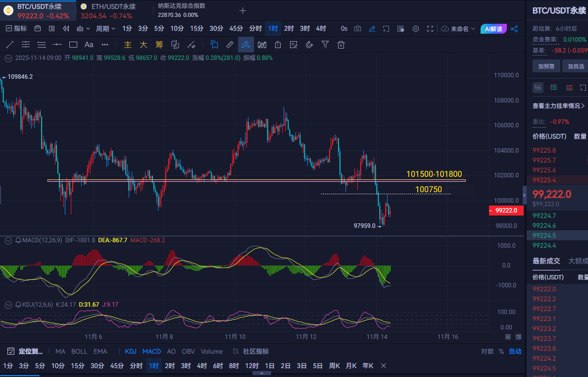This screenshot has width=588, height=377.
Task: Click the share icon beside AI解读
Action: [x=515, y=29]
